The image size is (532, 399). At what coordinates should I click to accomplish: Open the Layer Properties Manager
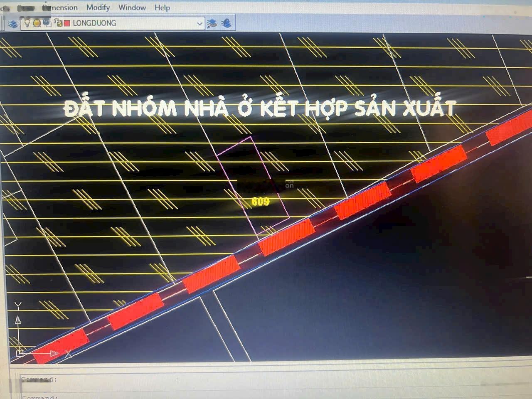point(13,24)
